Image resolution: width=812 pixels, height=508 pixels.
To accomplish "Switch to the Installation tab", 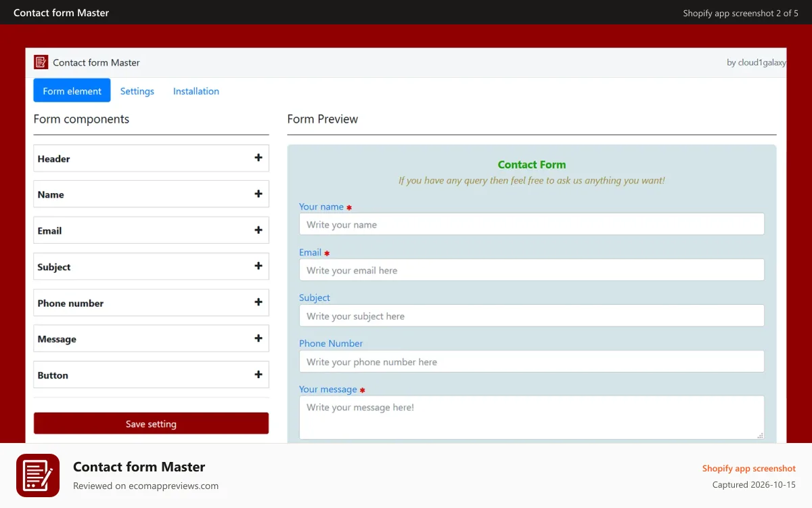I will pos(196,91).
